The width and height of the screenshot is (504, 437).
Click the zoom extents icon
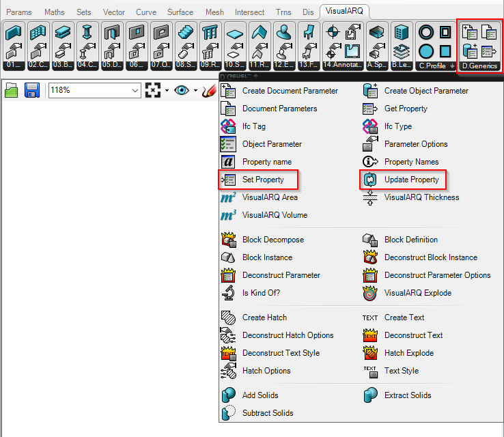pyautogui.click(x=153, y=90)
